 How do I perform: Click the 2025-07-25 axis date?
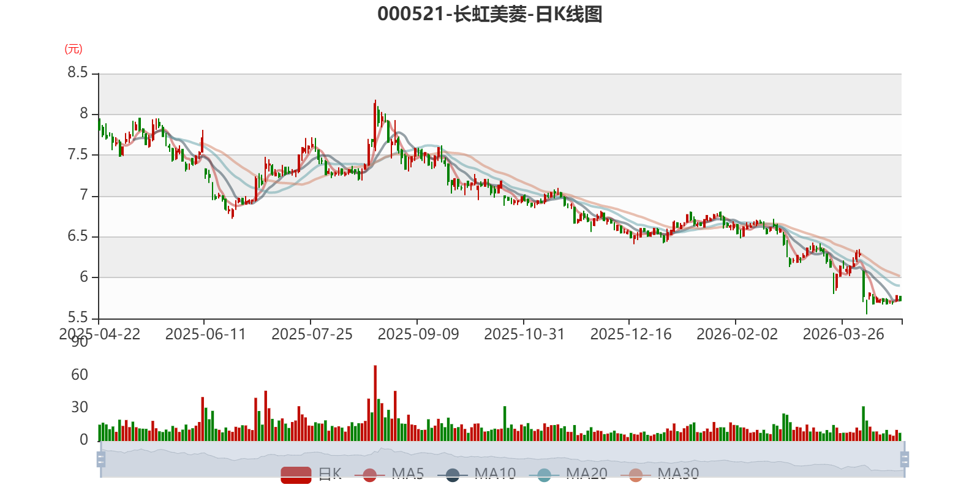tap(312, 334)
